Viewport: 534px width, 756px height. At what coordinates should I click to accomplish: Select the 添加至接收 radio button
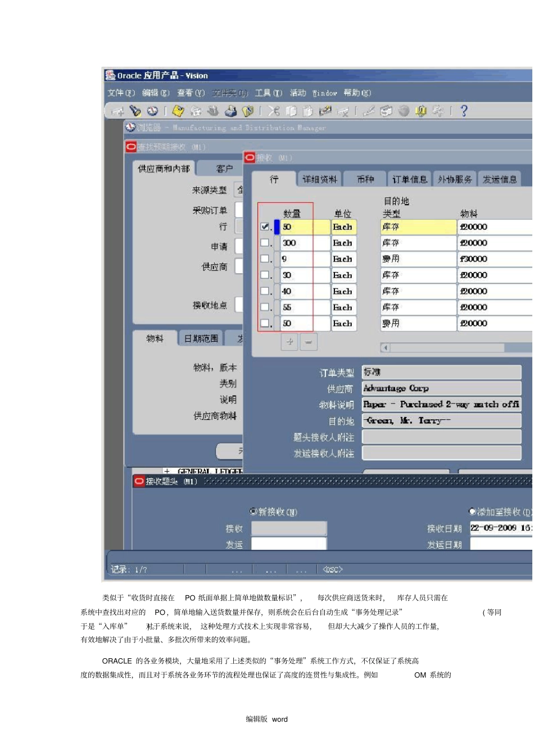click(472, 511)
